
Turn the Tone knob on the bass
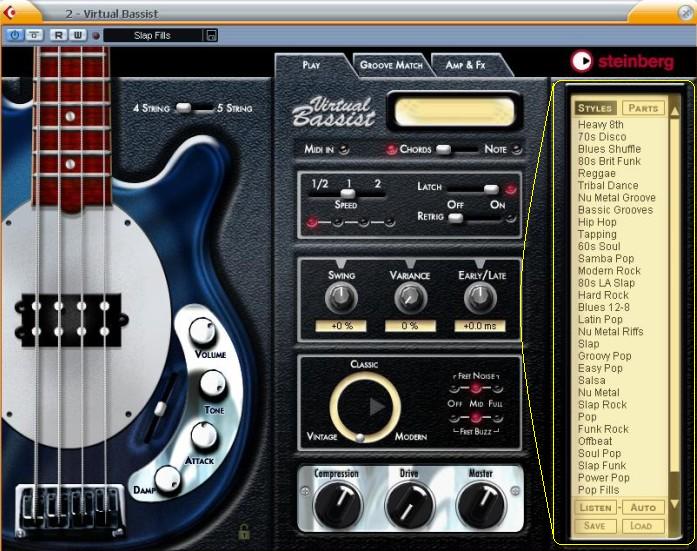[213, 384]
